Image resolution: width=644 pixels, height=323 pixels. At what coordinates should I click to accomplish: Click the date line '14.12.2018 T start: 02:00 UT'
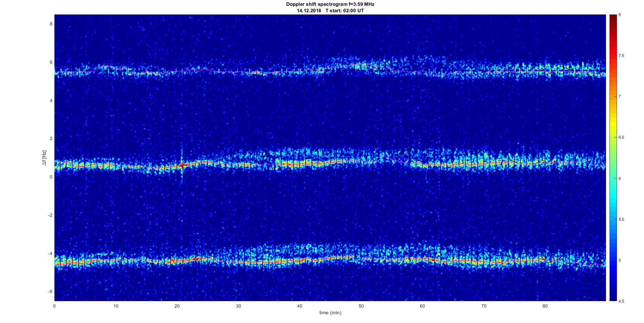tap(330, 11)
